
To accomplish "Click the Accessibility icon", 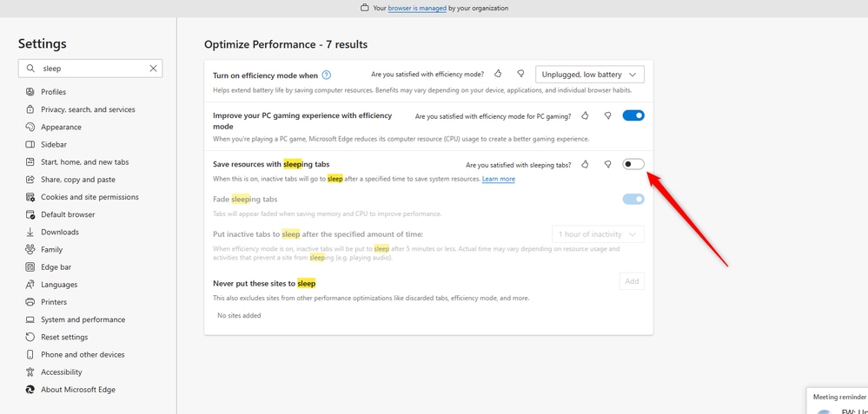I will [30, 372].
